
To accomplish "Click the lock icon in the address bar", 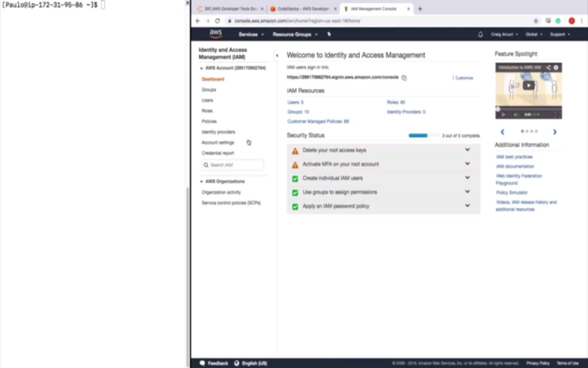I will click(230, 21).
